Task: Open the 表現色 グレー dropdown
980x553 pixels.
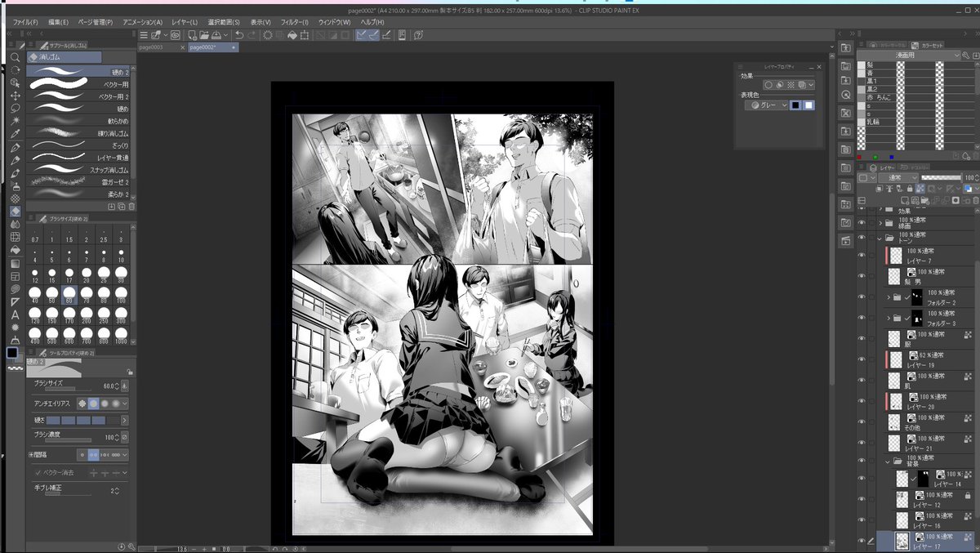Action: (766, 105)
